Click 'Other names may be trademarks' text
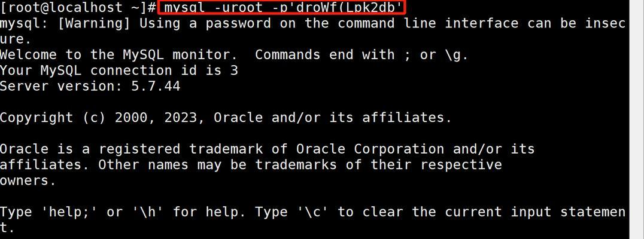The width and height of the screenshot is (644, 239). 217,165
